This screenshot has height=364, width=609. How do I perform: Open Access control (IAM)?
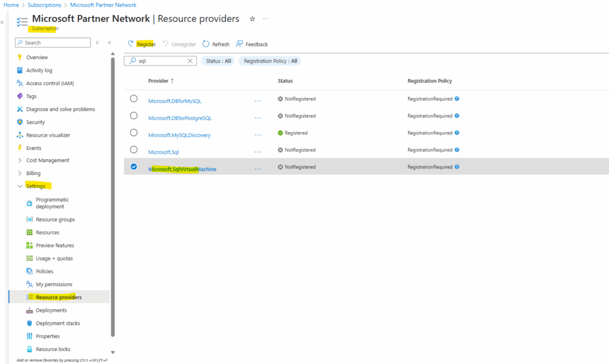(50, 83)
